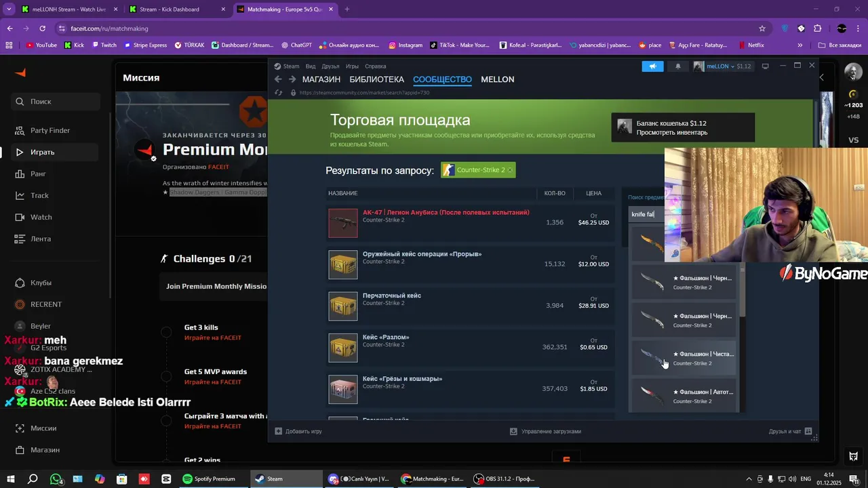Image resolution: width=868 pixels, height=488 pixels.
Task: Open Игры menu in Steam
Action: (352, 66)
